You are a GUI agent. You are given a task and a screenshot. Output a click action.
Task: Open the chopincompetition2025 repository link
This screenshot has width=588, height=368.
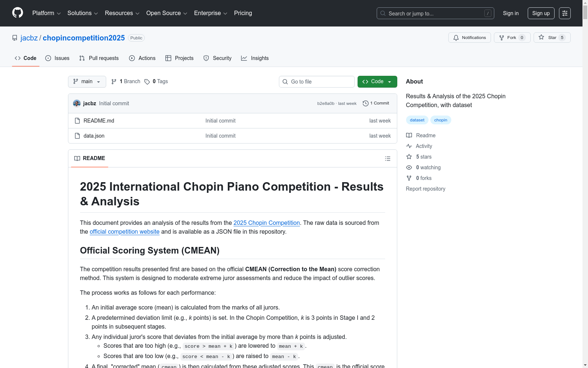coord(84,38)
